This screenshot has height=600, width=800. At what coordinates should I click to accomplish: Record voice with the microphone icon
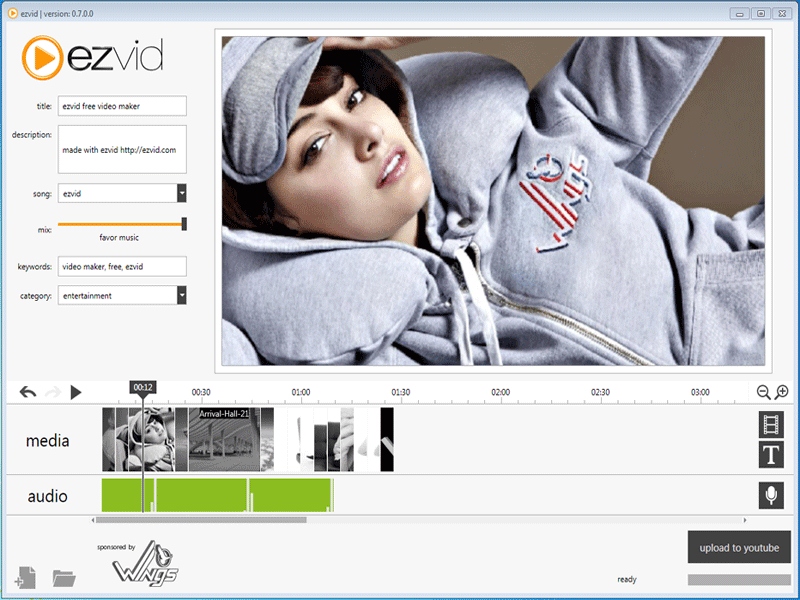(770, 495)
